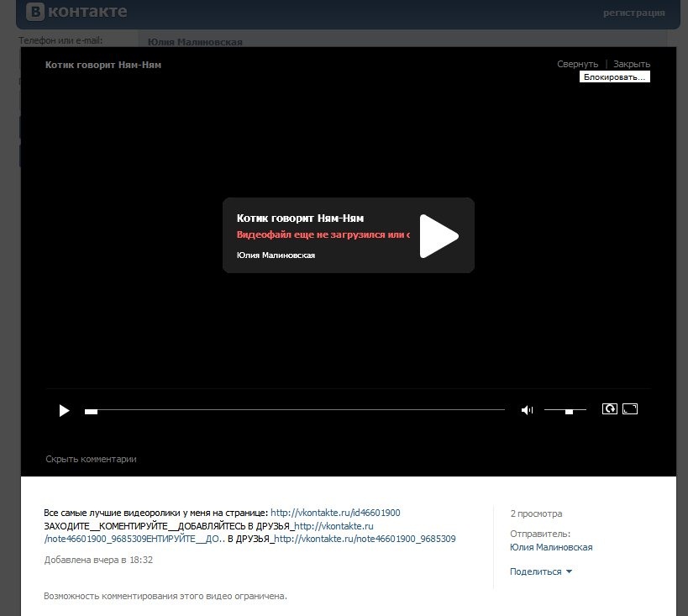Click the large play button in video center
This screenshot has height=616, width=688.
pyautogui.click(x=439, y=235)
